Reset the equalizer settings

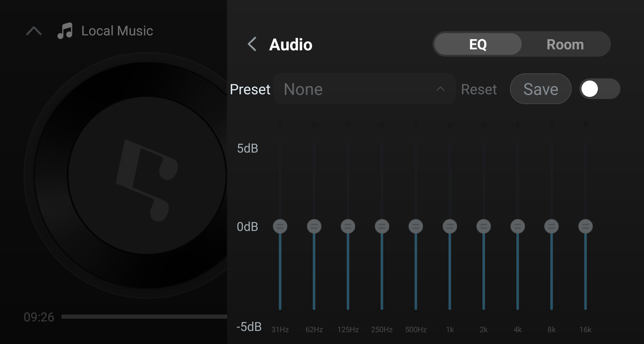[x=479, y=89]
